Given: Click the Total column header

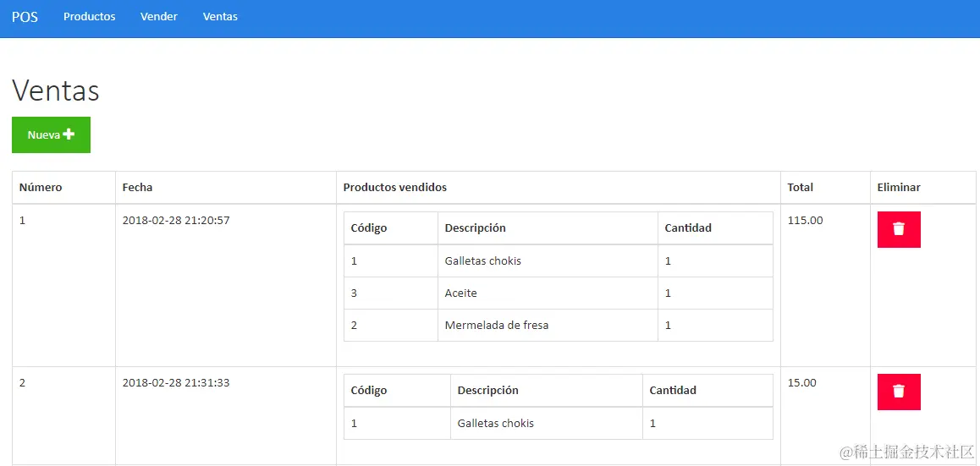Looking at the screenshot, I should tap(800, 188).
